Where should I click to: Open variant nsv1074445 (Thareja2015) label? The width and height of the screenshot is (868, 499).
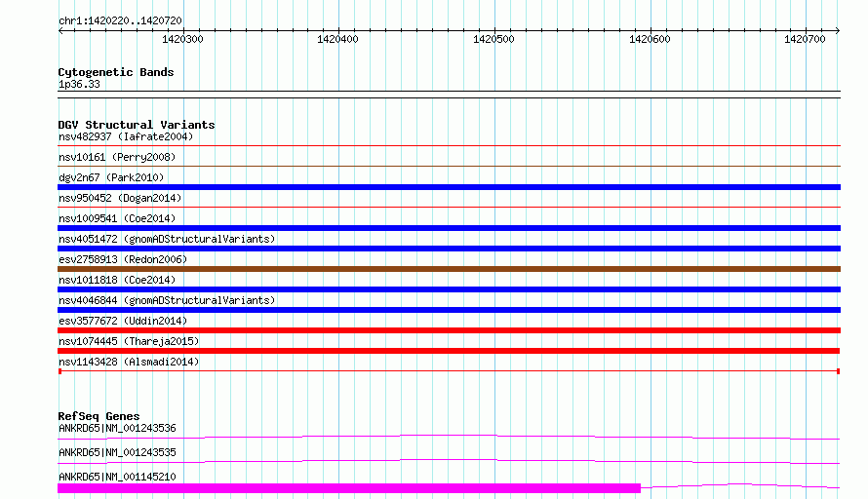pos(129,341)
